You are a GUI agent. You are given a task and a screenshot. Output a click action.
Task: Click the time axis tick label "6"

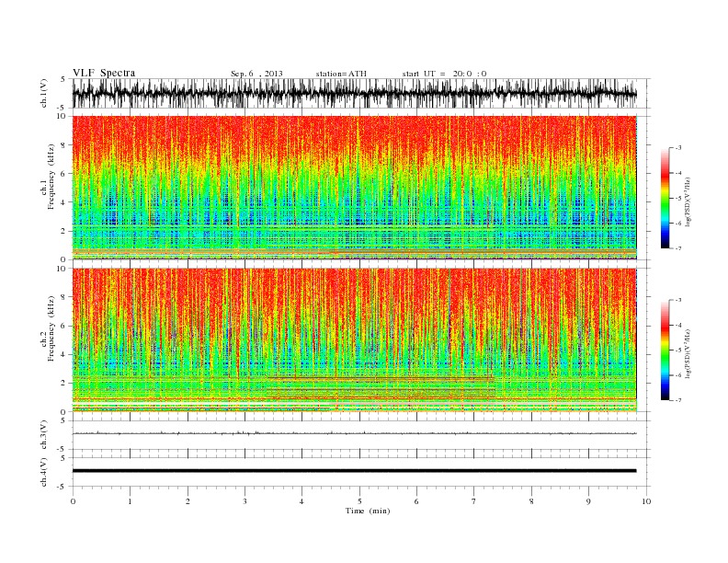coord(416,501)
